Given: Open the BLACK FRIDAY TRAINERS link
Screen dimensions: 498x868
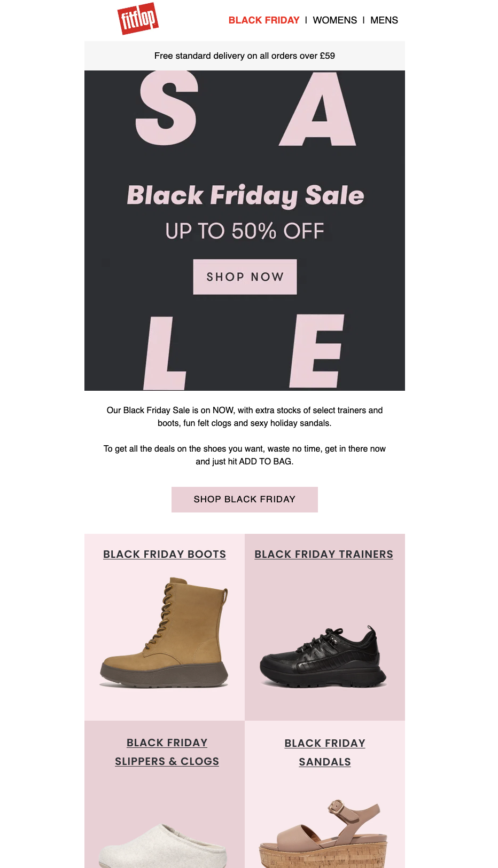Looking at the screenshot, I should (324, 554).
